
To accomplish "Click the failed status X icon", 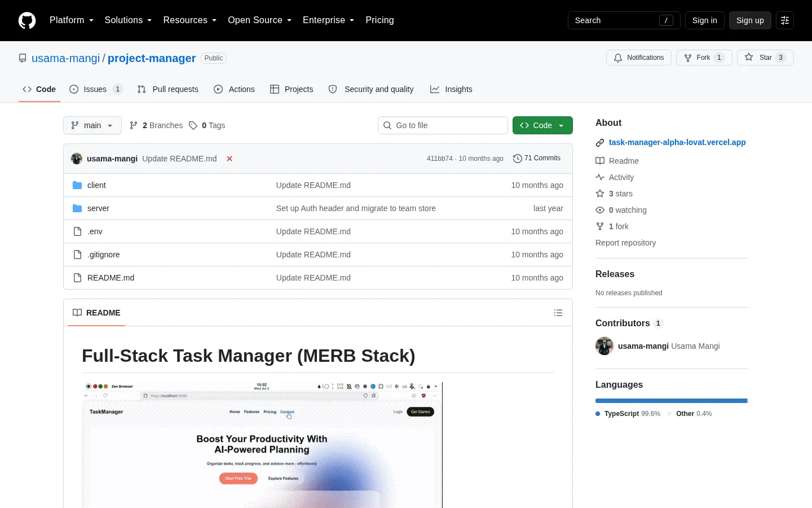I will pos(230,159).
